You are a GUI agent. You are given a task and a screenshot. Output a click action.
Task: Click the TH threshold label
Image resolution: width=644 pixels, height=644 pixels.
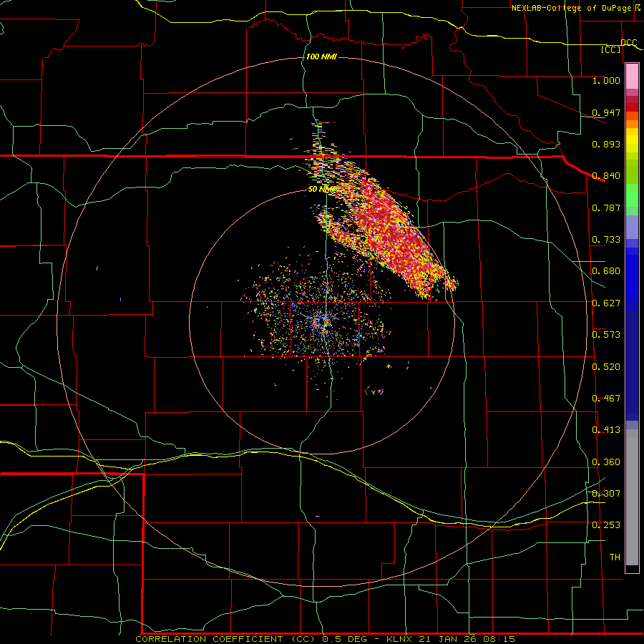point(615,557)
